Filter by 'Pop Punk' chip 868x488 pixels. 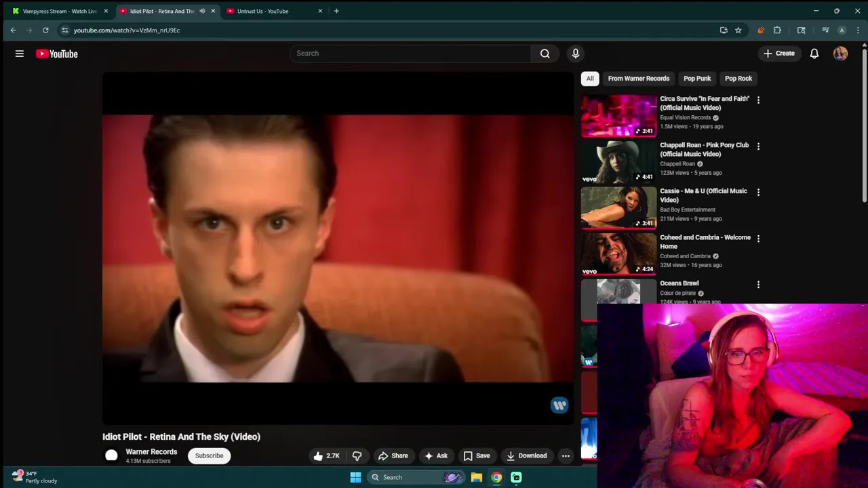tap(697, 79)
